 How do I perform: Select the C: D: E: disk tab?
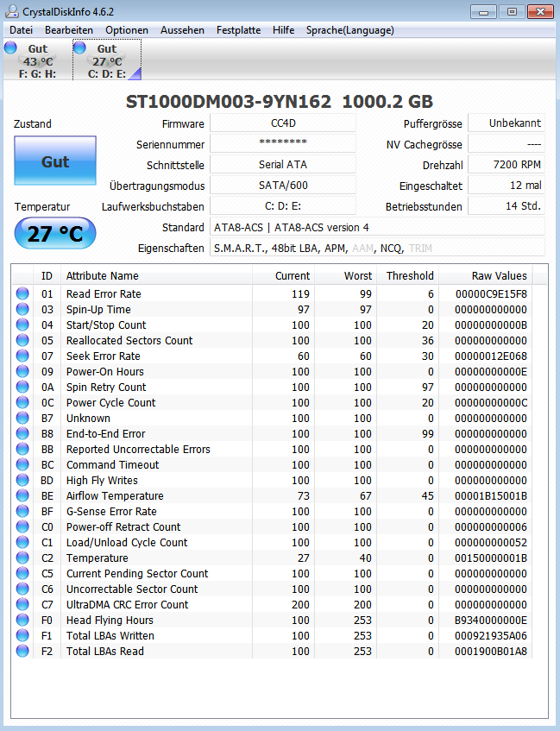[107, 60]
